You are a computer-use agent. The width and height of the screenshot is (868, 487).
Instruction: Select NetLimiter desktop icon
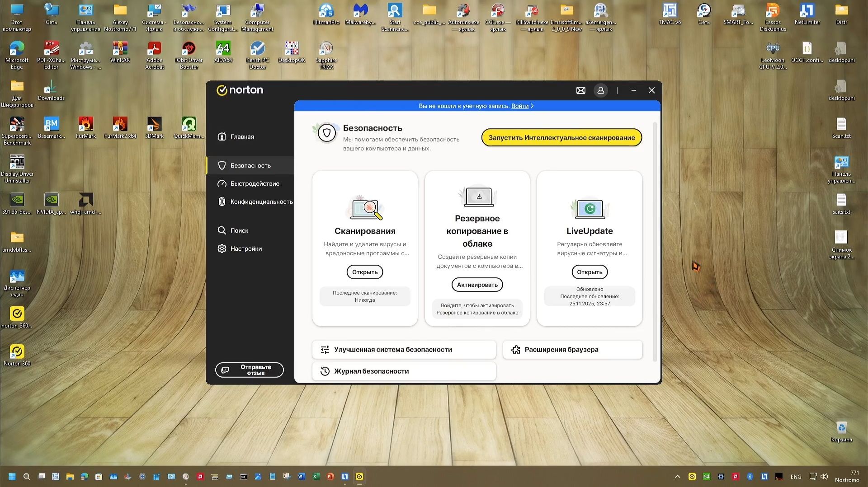[807, 14]
